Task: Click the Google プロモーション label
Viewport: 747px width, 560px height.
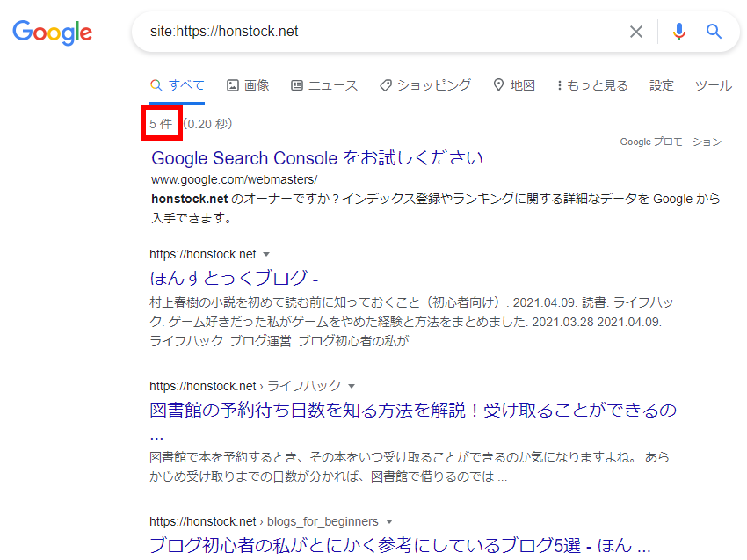Action: (x=671, y=142)
